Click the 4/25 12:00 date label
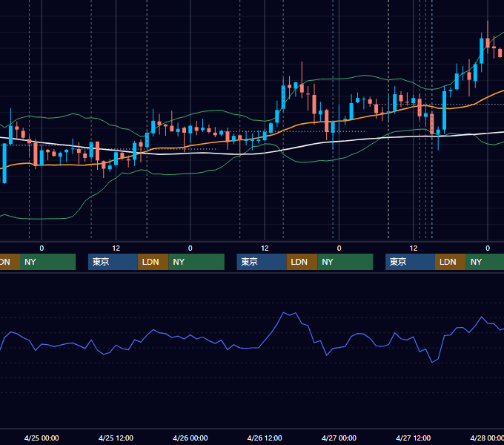 [116, 438]
